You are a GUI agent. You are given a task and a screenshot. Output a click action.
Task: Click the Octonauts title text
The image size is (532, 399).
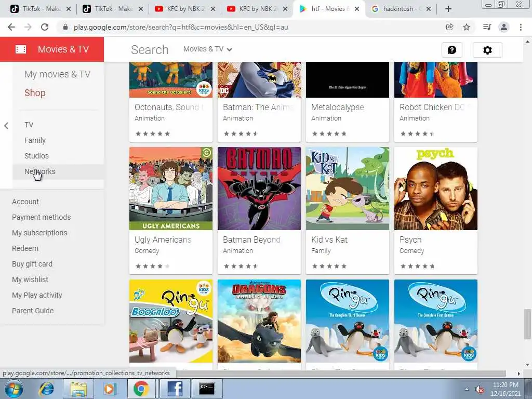coord(169,108)
